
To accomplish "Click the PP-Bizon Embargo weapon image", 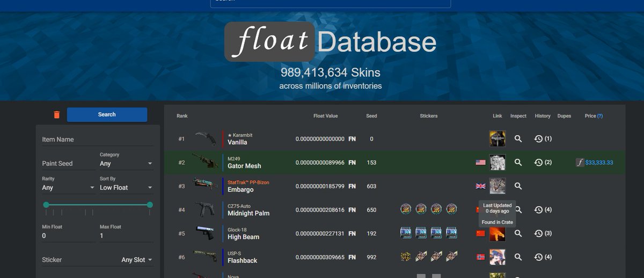I will click(204, 186).
